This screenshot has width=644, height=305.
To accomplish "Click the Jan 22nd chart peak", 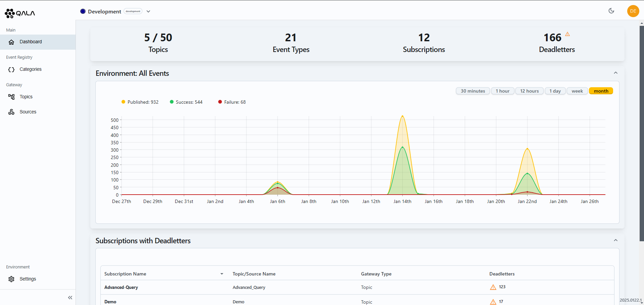I will 527,149.
